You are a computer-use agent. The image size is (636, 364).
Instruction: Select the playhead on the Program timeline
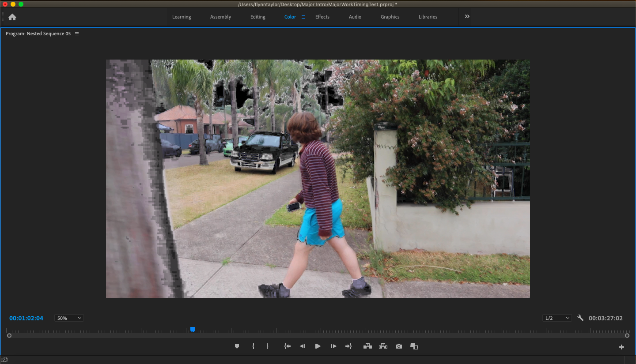pyautogui.click(x=193, y=329)
